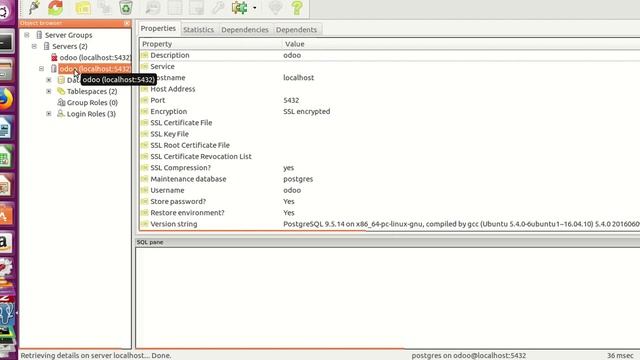
Task: Switch to the Properties tab
Action: pyautogui.click(x=158, y=28)
